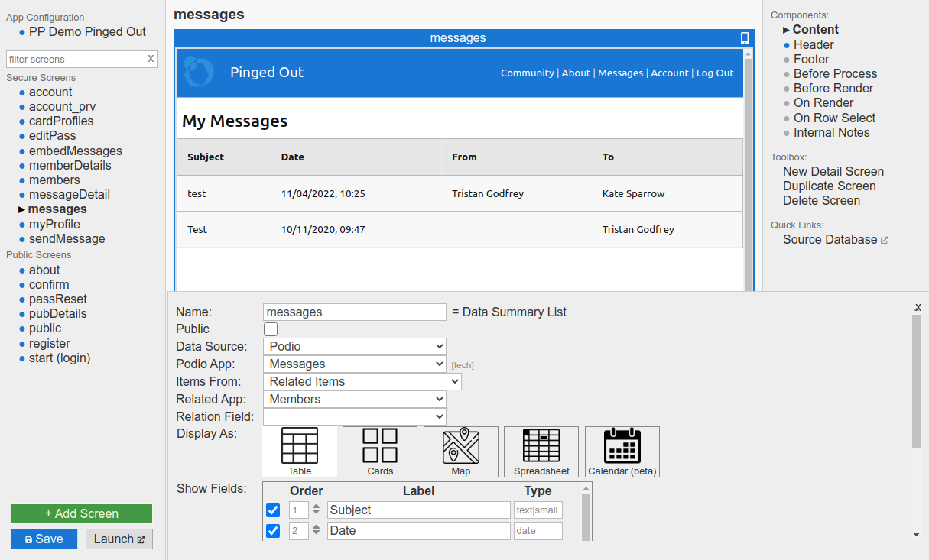
Task: Toggle the mobile preview phone icon
Action: pos(745,38)
